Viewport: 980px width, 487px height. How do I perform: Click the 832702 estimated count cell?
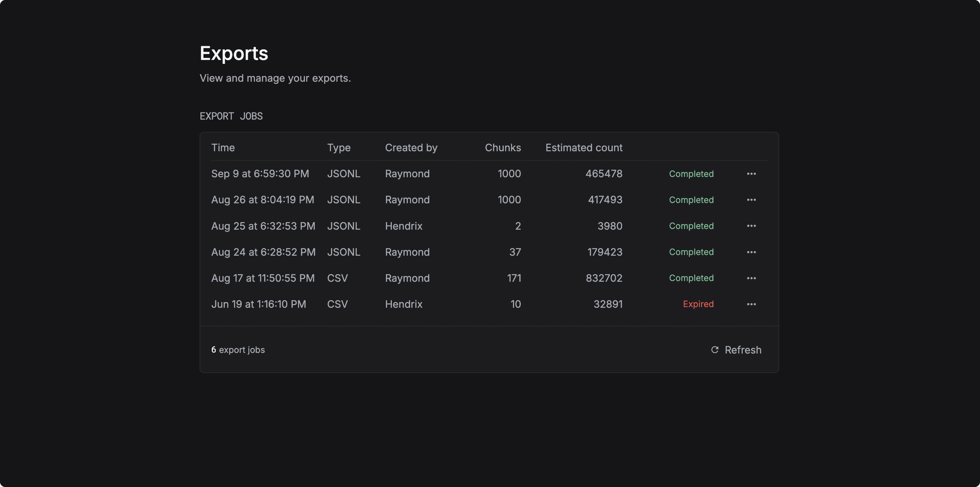[x=604, y=278]
